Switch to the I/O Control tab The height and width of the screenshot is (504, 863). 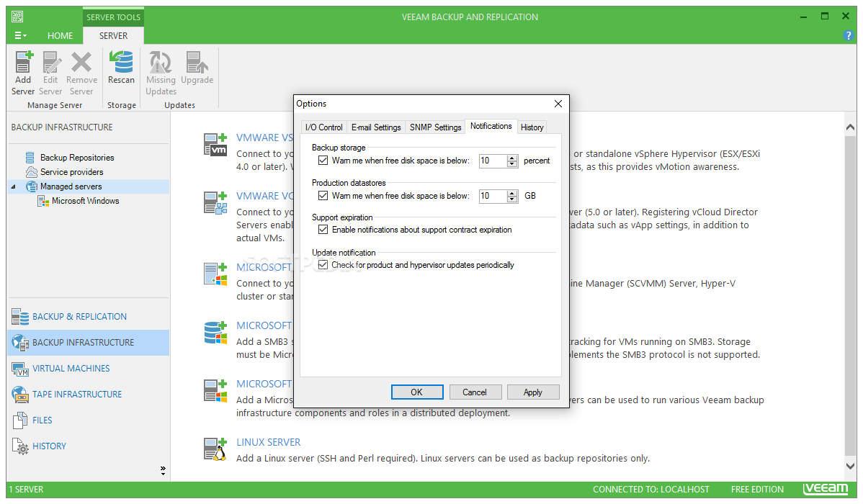[x=323, y=127]
